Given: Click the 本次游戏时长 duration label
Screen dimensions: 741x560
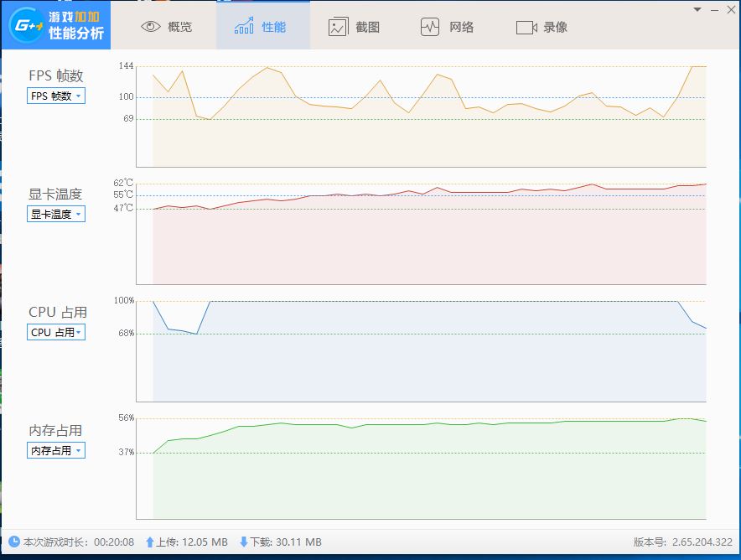Looking at the screenshot, I should tap(50, 542).
